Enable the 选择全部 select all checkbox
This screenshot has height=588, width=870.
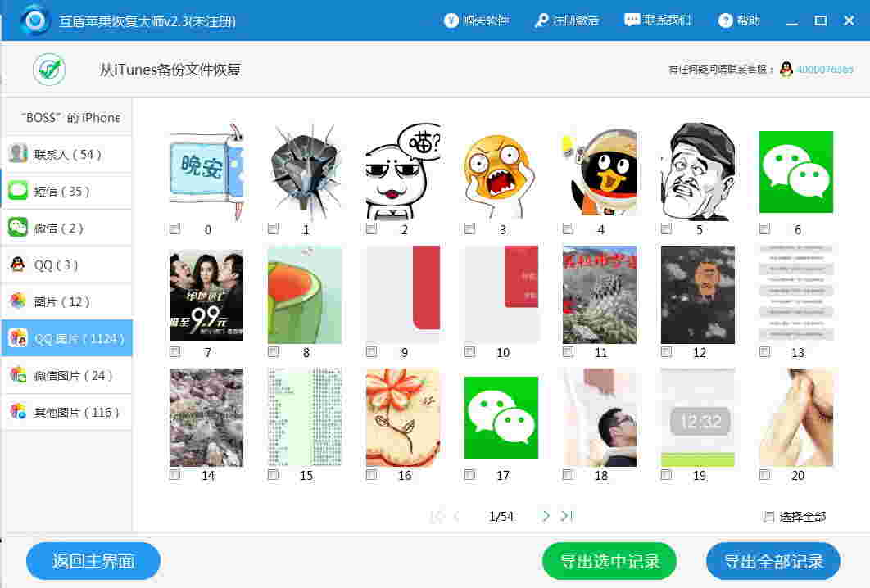pyautogui.click(x=768, y=517)
